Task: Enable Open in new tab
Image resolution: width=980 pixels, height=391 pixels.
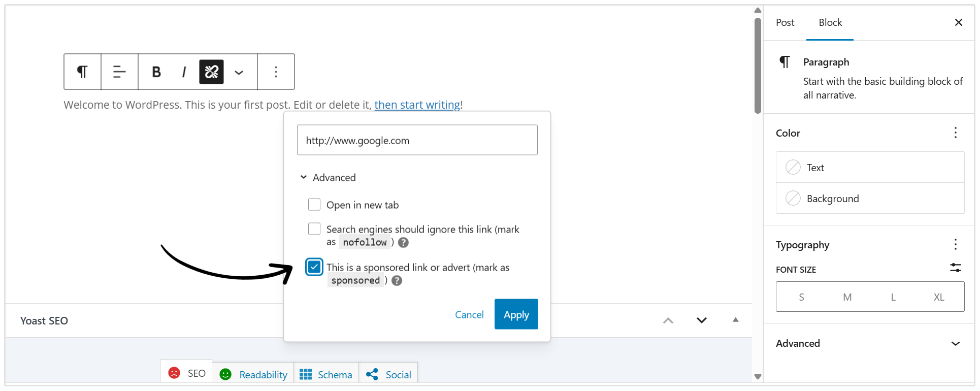Action: pos(314,204)
